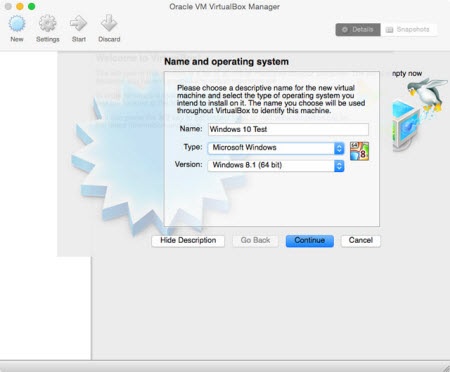
Task: Click the Continue button
Action: tap(310, 241)
